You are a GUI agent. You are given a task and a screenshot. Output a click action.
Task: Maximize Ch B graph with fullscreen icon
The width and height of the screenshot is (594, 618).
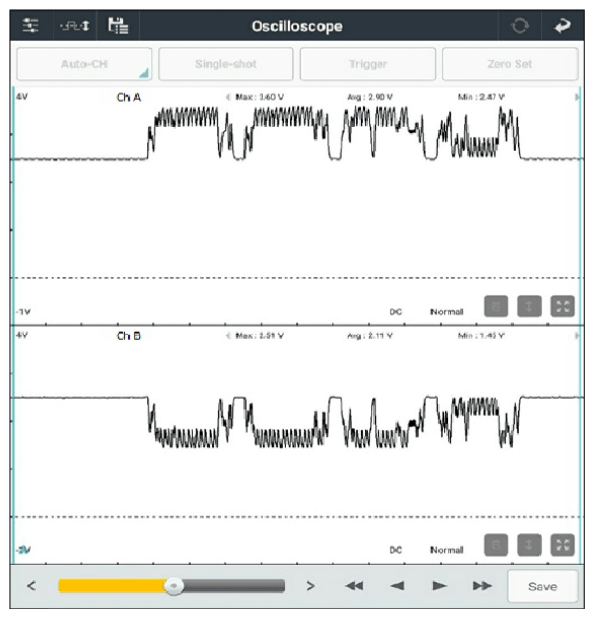(562, 545)
